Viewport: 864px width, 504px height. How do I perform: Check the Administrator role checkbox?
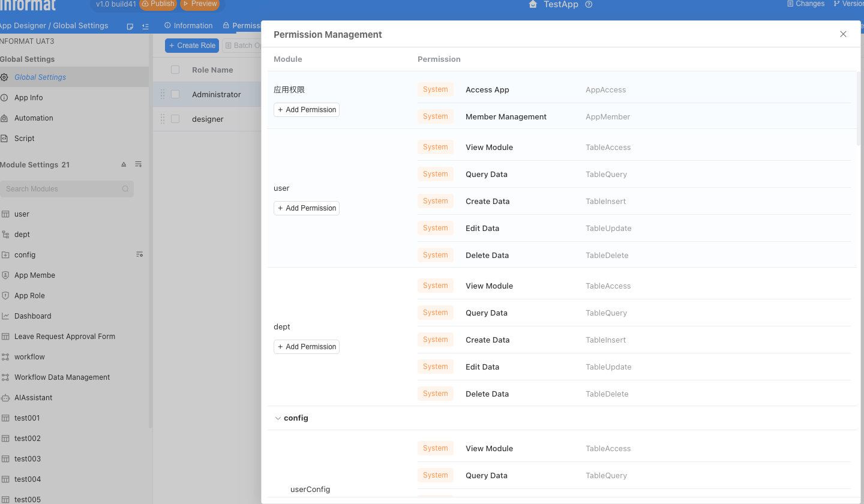point(175,94)
